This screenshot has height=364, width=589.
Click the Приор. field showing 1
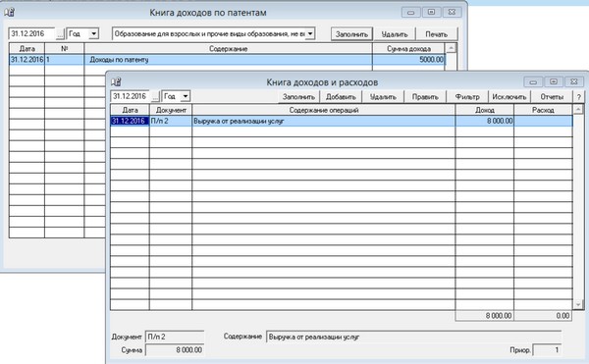coord(548,349)
